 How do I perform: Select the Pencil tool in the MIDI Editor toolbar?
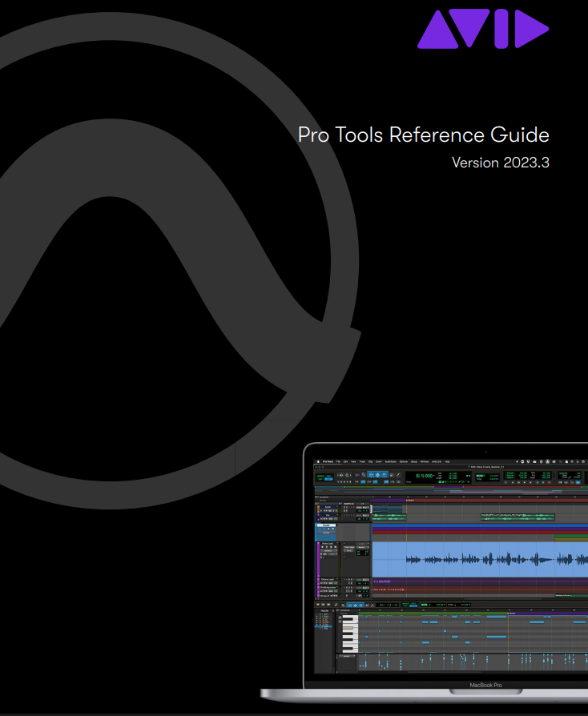[x=373, y=605]
